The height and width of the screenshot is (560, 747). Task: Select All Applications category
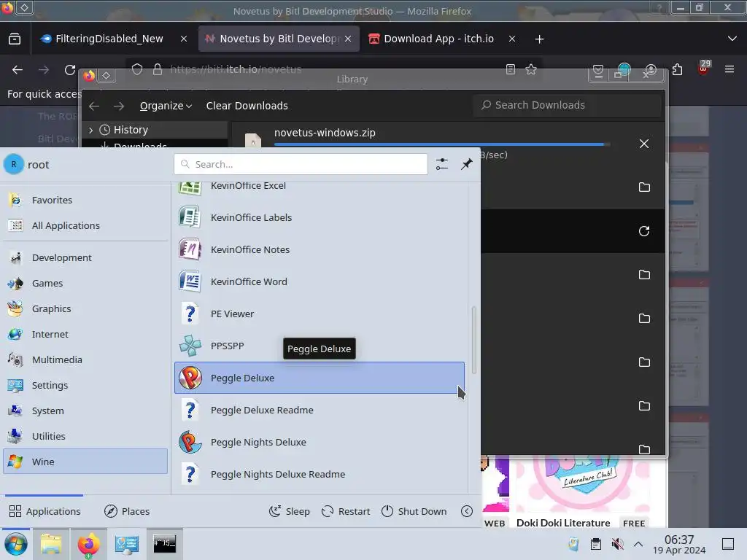(x=85, y=225)
